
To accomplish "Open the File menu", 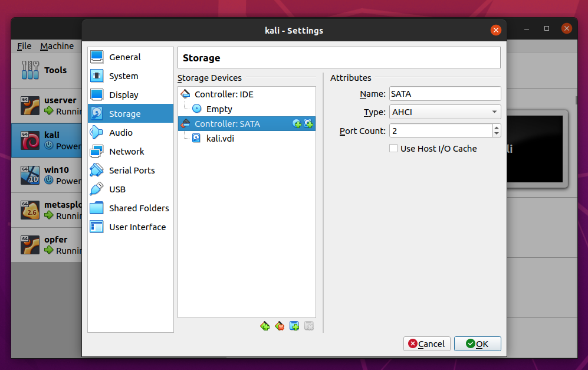I will [x=24, y=46].
